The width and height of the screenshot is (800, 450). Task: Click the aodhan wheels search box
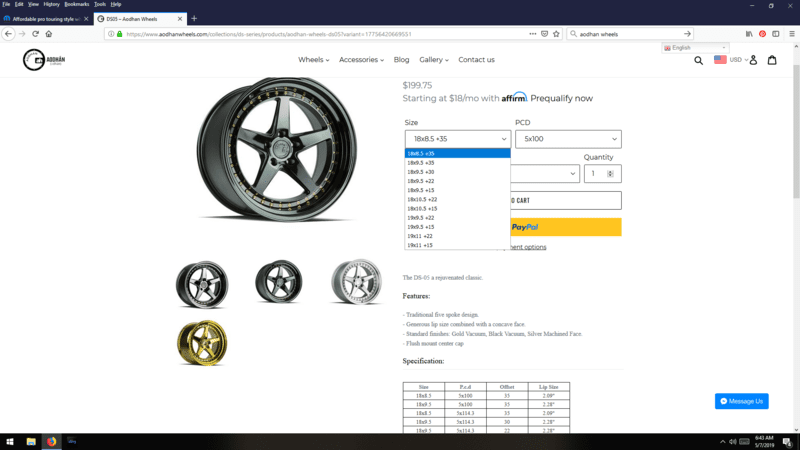click(x=629, y=34)
